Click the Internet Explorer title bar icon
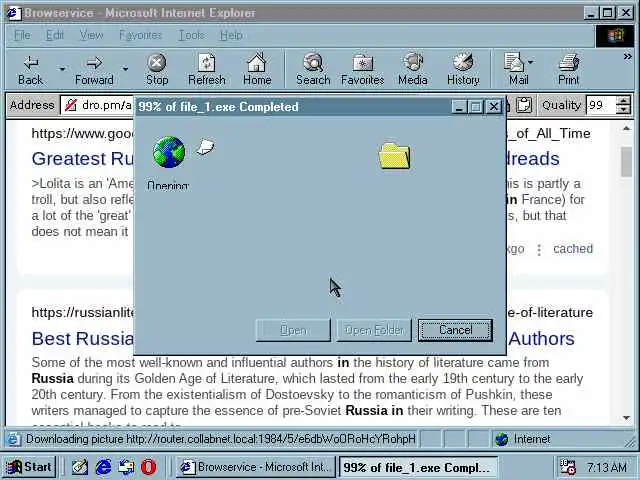 (x=13, y=13)
